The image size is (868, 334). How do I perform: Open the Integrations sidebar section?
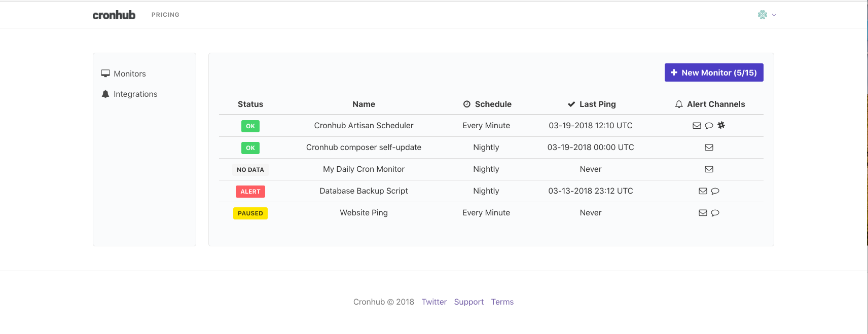pyautogui.click(x=135, y=94)
